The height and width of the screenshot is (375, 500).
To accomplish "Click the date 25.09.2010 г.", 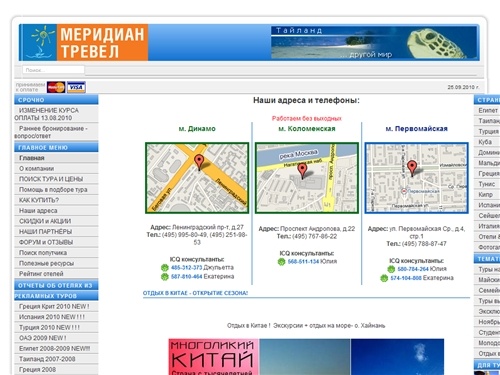I will coord(463,87).
